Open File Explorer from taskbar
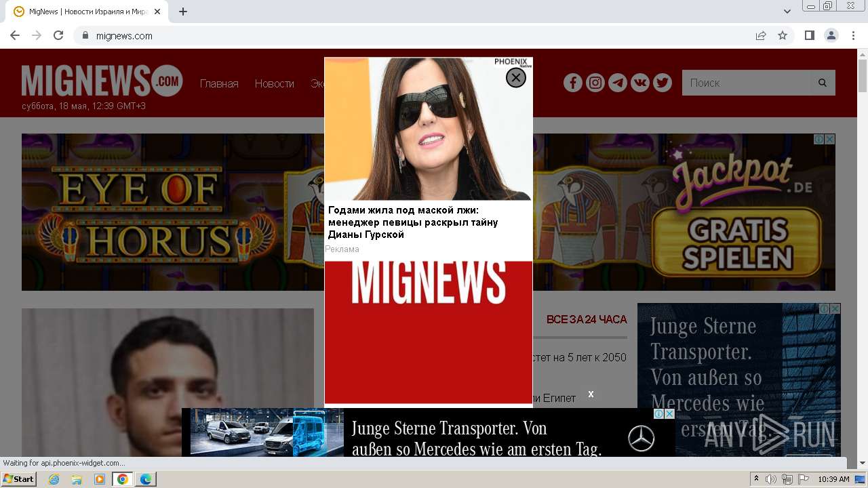Screen dimensions: 868x488 77,479
